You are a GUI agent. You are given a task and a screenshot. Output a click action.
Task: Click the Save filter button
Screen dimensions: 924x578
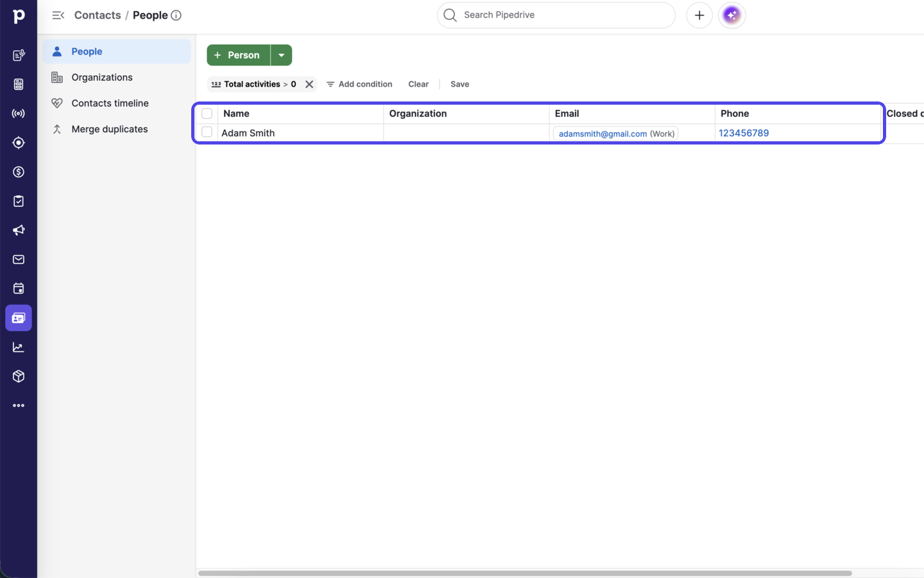coord(459,84)
